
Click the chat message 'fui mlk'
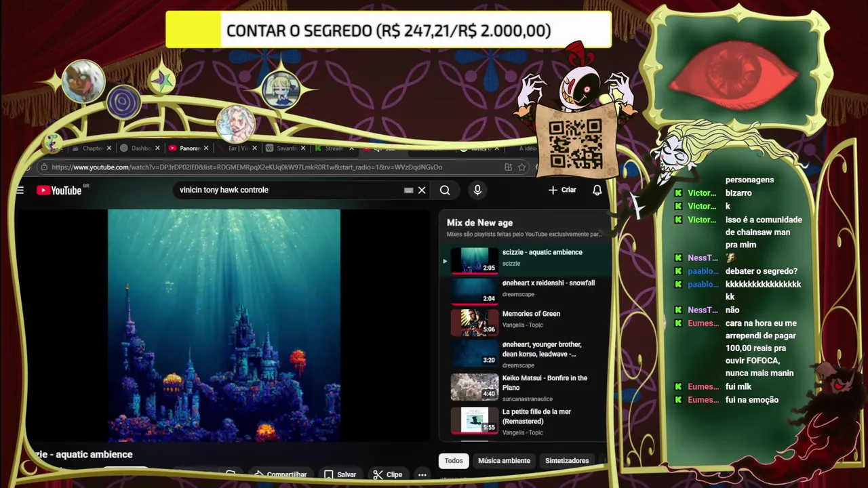click(738, 386)
